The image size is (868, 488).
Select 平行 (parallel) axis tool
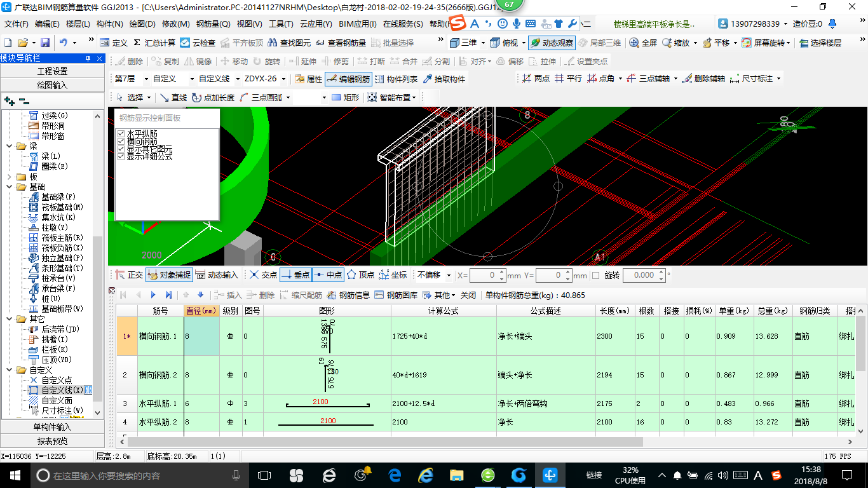[568, 78]
